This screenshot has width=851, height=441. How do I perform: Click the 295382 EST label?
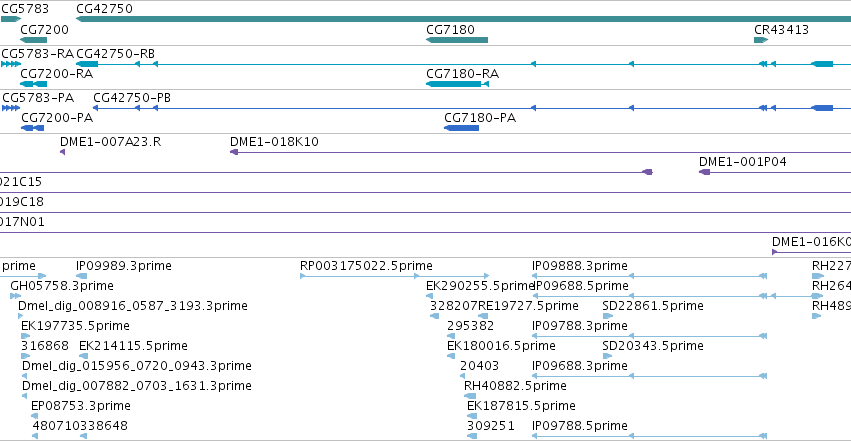click(x=471, y=326)
